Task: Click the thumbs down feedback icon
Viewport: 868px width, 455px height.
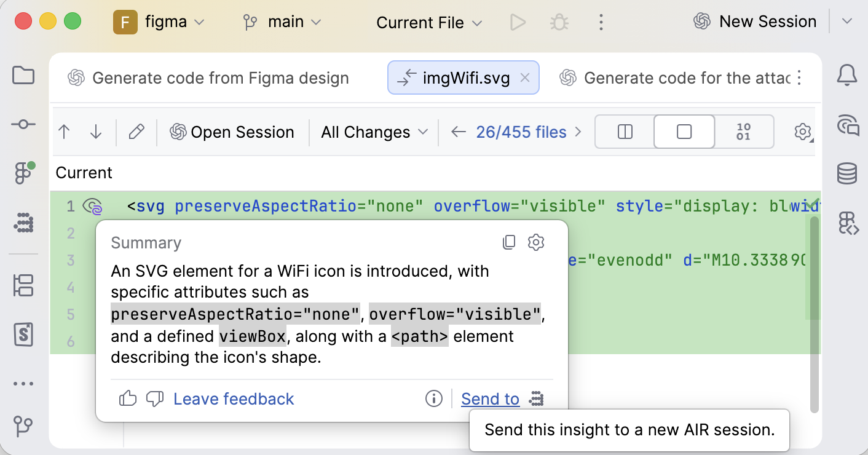Action: click(155, 399)
